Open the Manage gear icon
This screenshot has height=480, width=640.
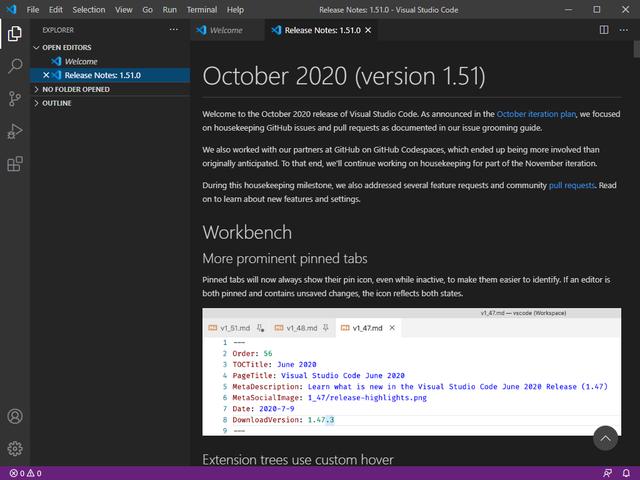(x=15, y=449)
